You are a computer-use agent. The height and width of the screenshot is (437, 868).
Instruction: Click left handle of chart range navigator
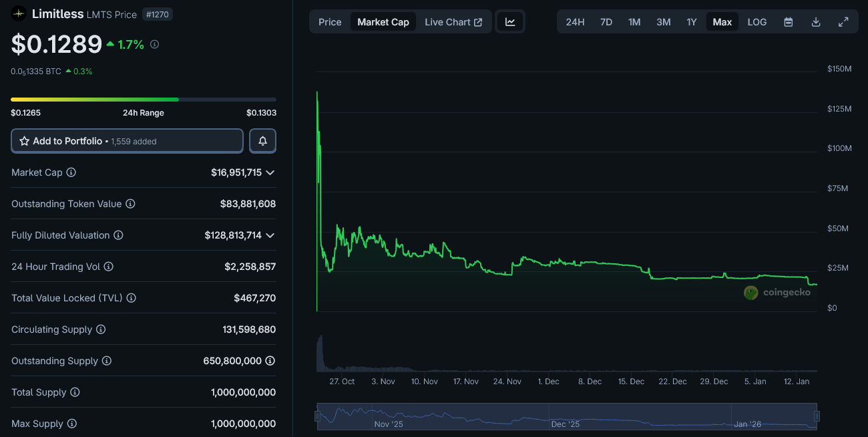click(317, 416)
